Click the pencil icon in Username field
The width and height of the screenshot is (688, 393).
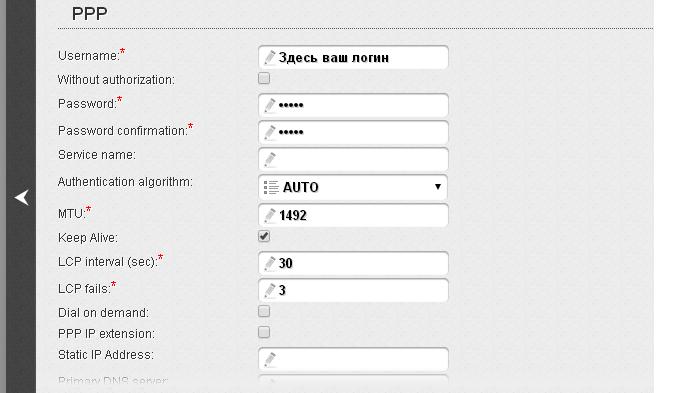pyautogui.click(x=269, y=57)
